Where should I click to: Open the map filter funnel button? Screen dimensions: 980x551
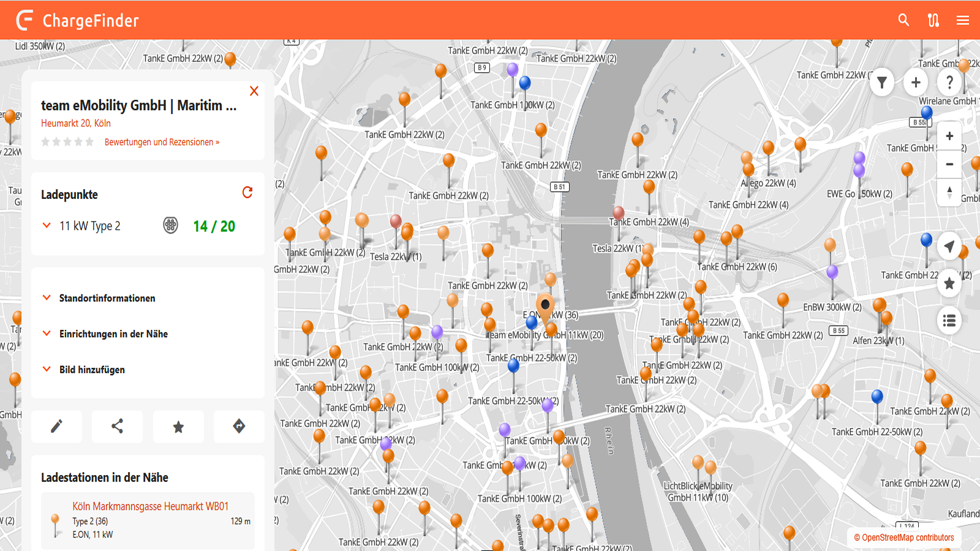pyautogui.click(x=882, y=82)
